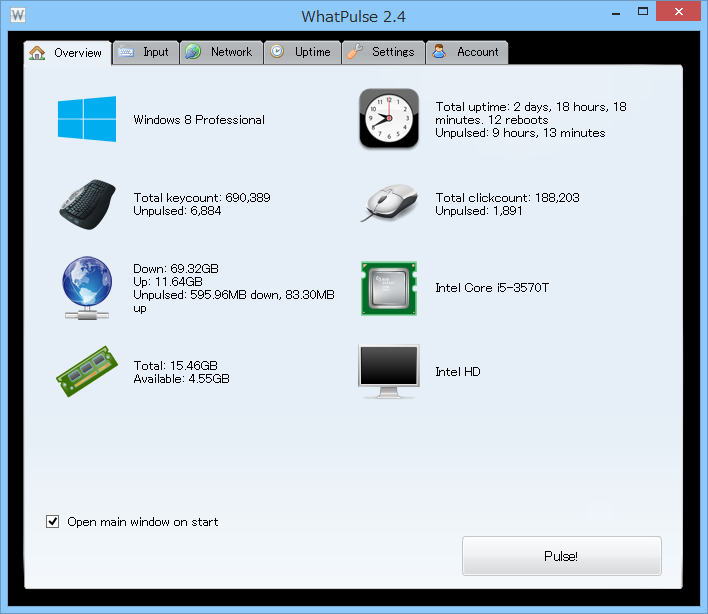This screenshot has width=708, height=614.
Task: Toggle Open main window on start checkbox
Action: pyautogui.click(x=52, y=522)
